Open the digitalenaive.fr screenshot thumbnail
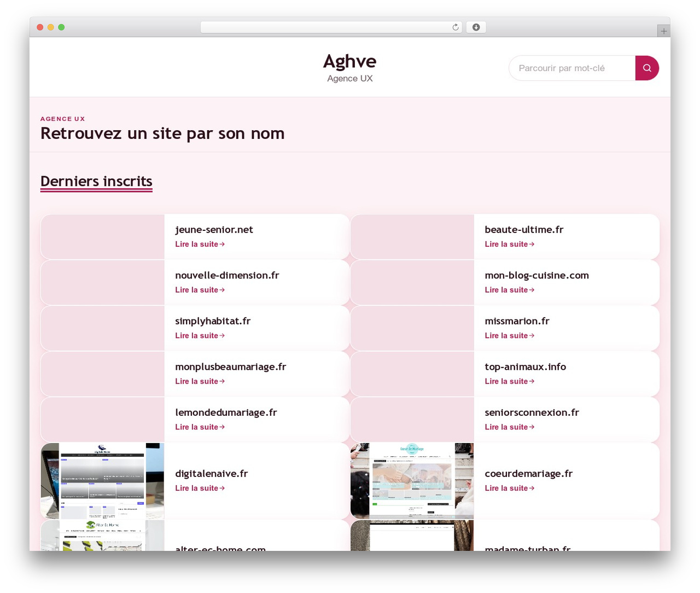Screen dimensions: 700x593 click(102, 481)
